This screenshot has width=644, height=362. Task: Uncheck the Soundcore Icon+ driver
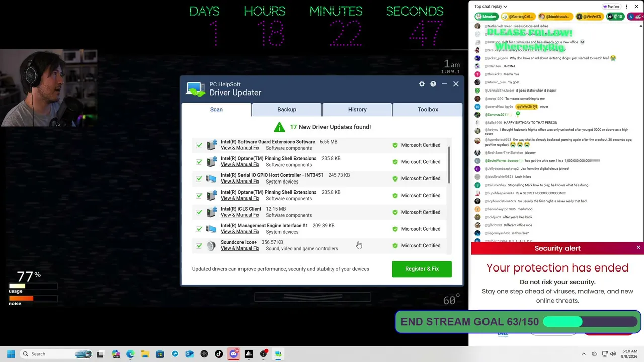coord(199,246)
